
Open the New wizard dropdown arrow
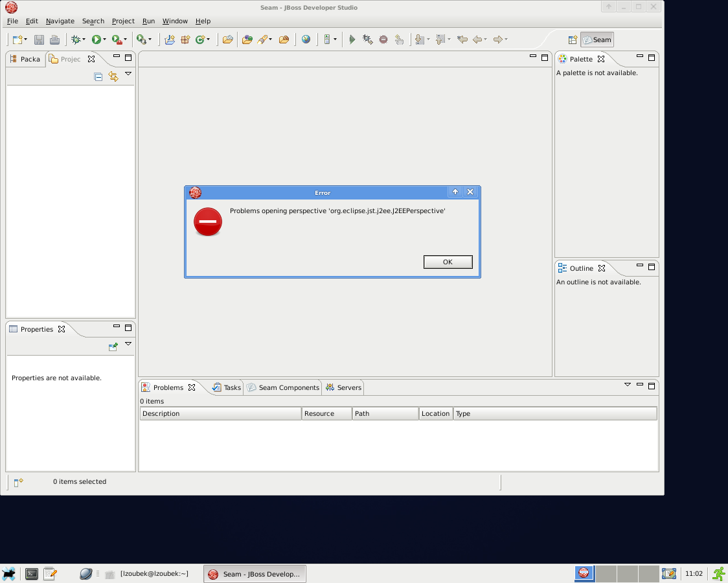click(x=25, y=40)
